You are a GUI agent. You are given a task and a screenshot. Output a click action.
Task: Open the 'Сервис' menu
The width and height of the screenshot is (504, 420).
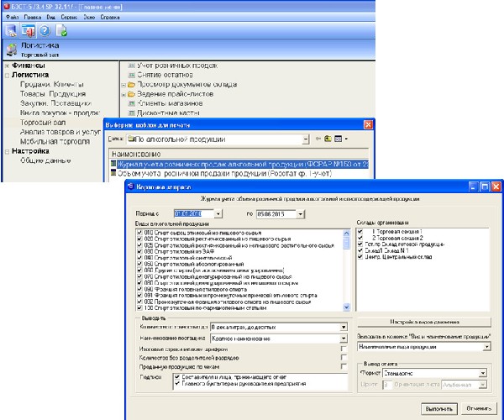pyautogui.click(x=62, y=15)
